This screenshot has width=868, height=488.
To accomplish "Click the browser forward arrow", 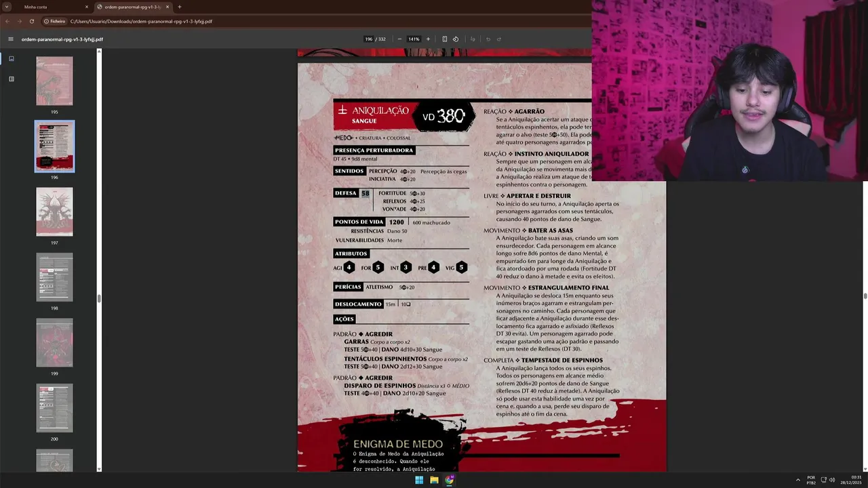I will (x=19, y=21).
